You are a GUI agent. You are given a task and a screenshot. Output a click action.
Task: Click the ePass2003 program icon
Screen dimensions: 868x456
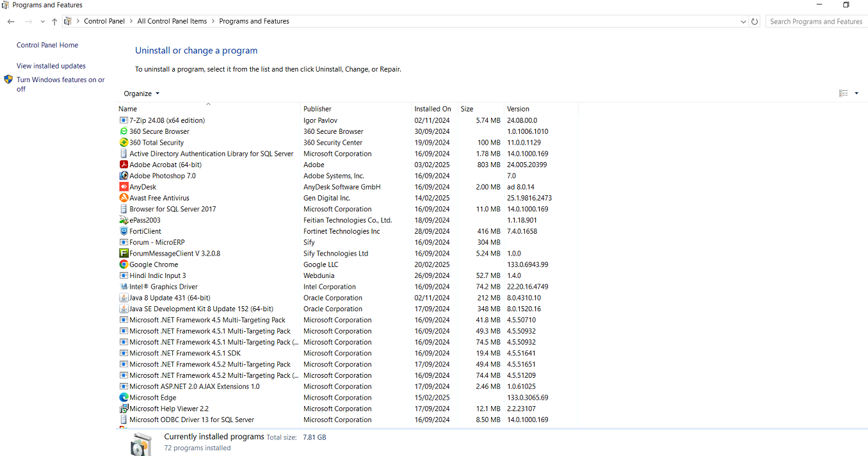tap(124, 220)
